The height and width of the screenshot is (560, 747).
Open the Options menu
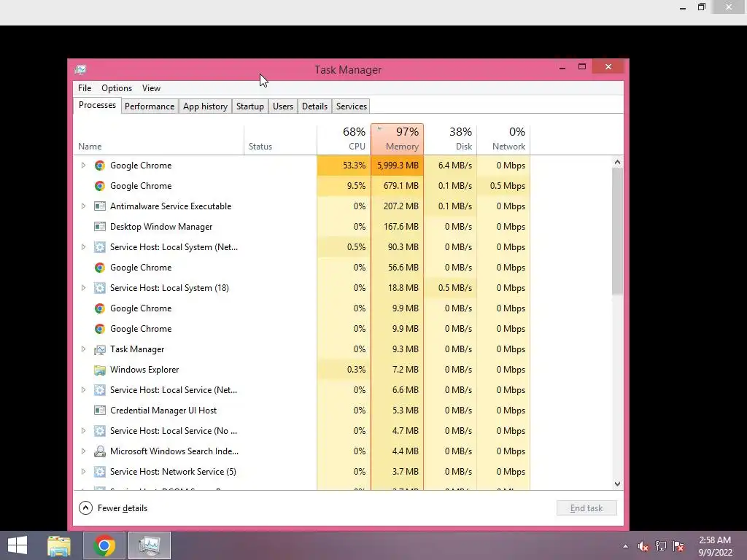tap(117, 88)
